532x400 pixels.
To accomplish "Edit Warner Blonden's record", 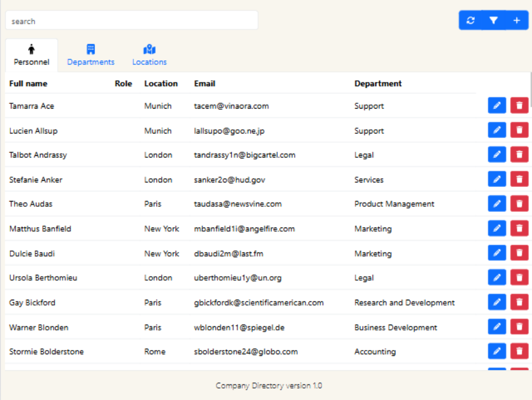I will 497,326.
